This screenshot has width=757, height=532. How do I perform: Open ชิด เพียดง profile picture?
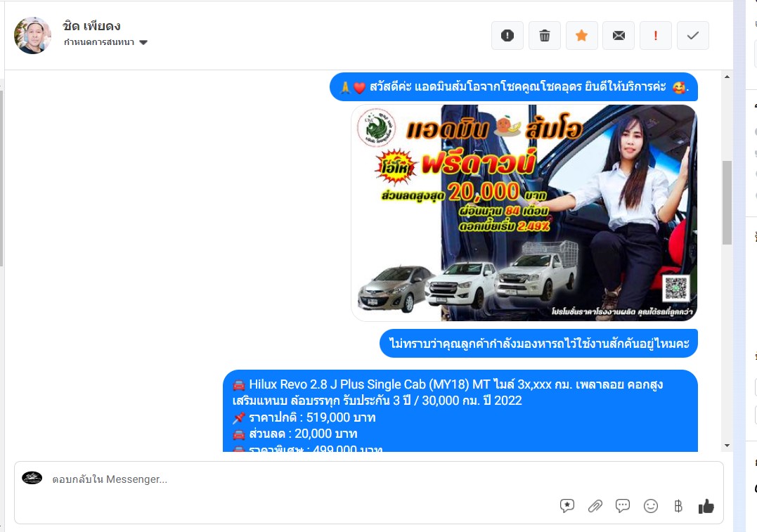click(x=32, y=35)
